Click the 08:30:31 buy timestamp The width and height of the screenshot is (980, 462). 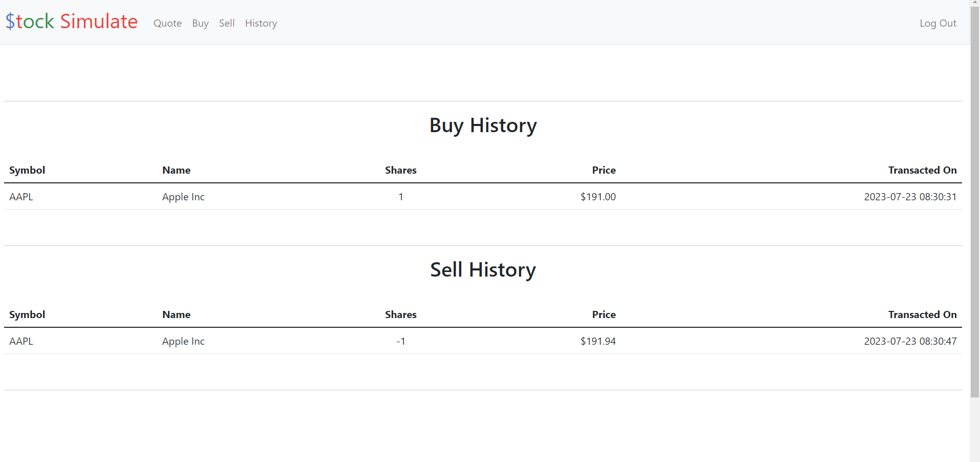click(910, 197)
